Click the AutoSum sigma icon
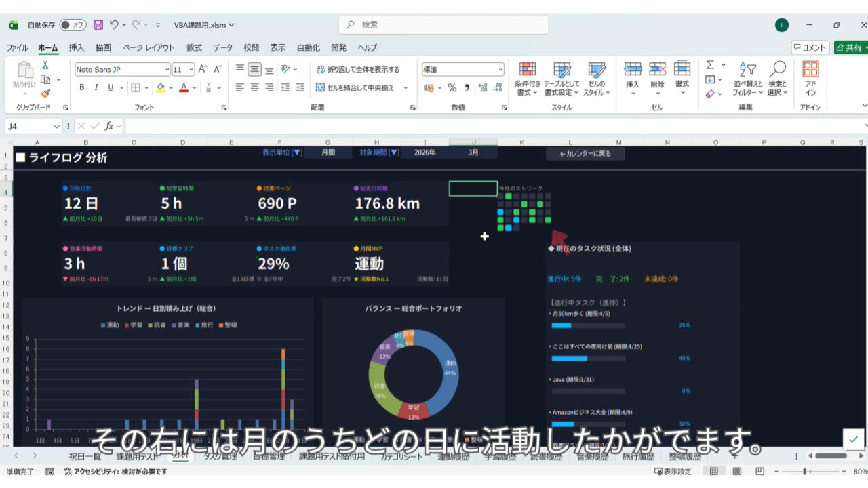 pos(710,65)
